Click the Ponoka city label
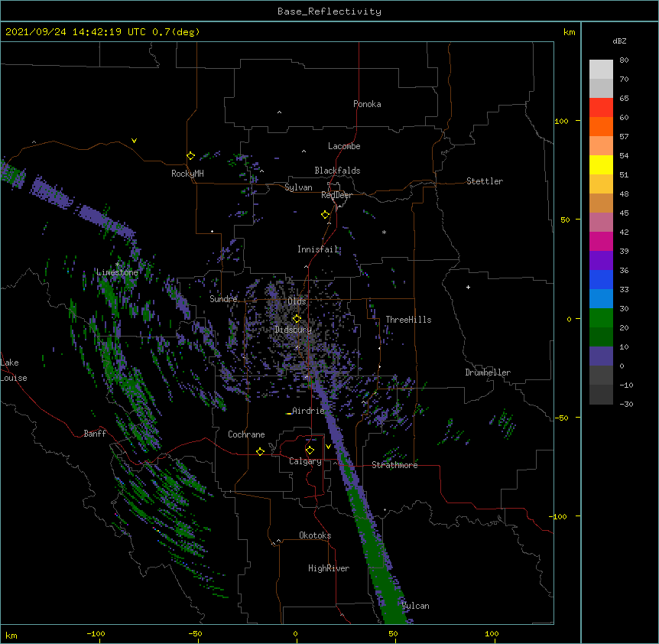This screenshot has height=644, width=659. [x=367, y=104]
